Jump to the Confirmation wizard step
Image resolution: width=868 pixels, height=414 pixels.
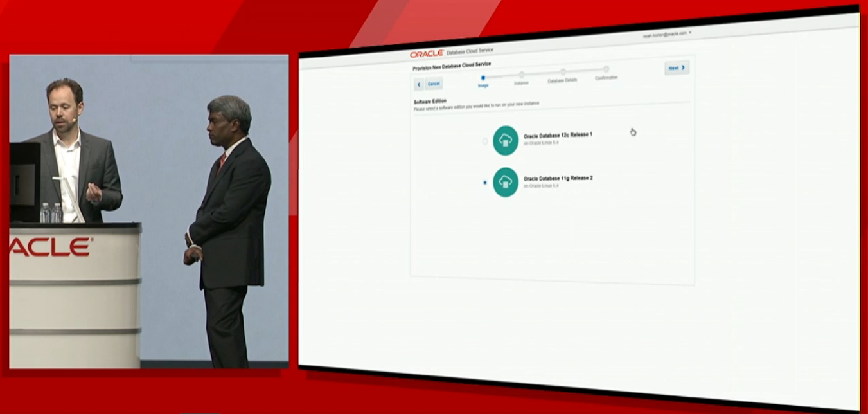(x=606, y=73)
